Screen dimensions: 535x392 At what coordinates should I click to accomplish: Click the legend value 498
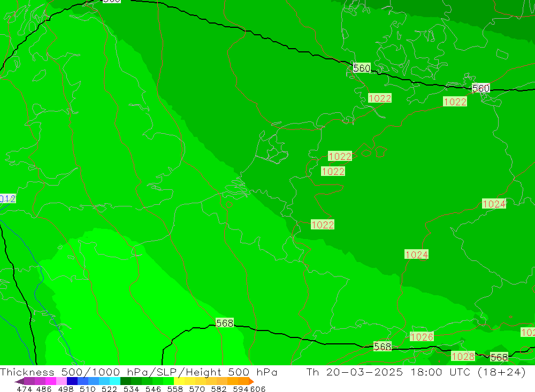click(65, 389)
